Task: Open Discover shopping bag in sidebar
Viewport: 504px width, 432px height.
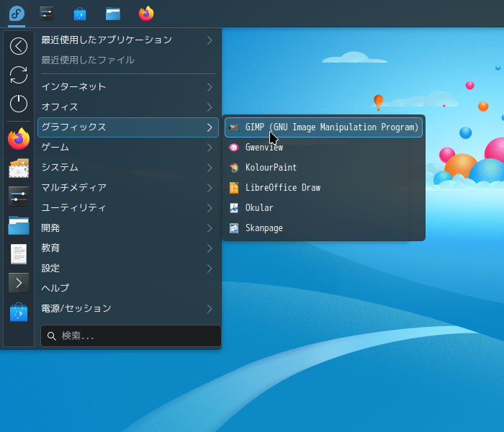Action: (x=19, y=312)
